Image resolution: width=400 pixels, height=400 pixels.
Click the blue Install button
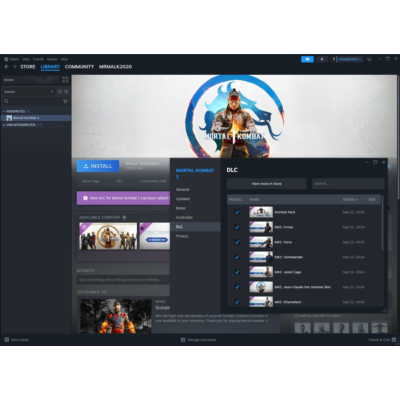(98, 166)
